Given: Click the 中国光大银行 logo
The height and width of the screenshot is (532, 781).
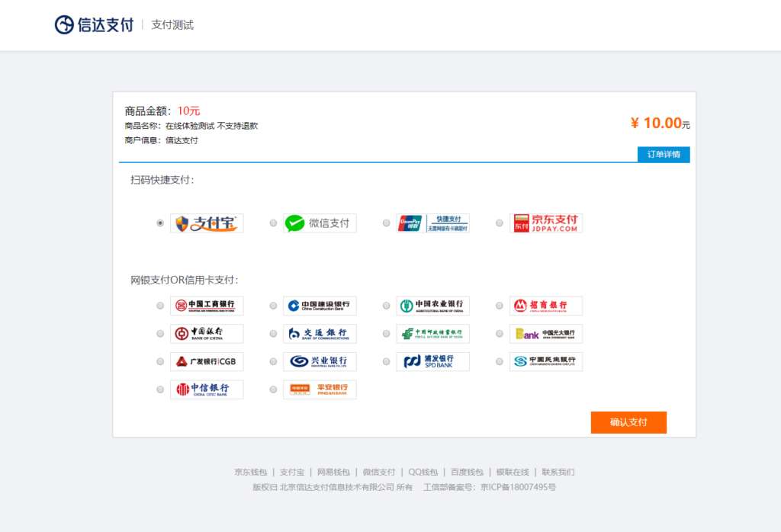Looking at the screenshot, I should 546,333.
